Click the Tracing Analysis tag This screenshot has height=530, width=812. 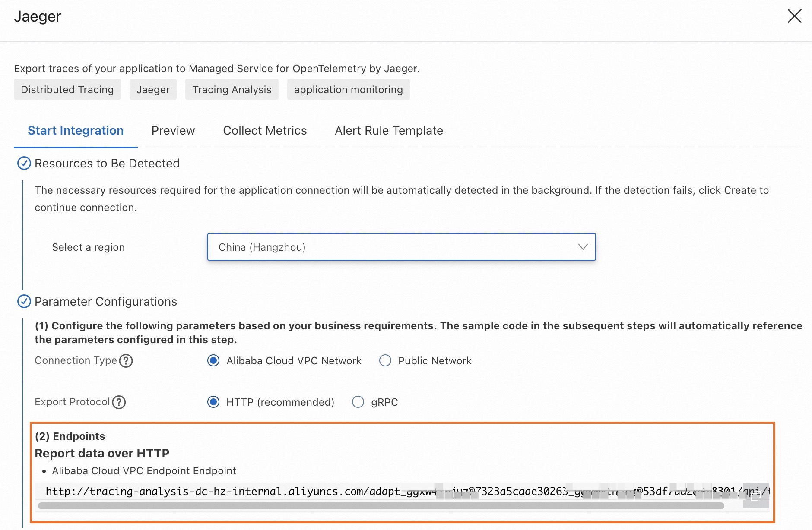click(x=232, y=89)
